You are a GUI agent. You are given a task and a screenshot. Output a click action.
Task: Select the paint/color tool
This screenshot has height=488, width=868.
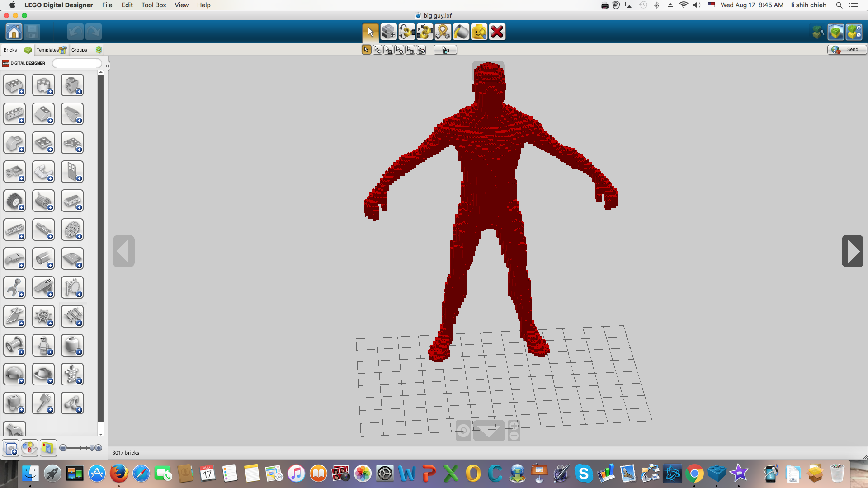[x=462, y=32]
